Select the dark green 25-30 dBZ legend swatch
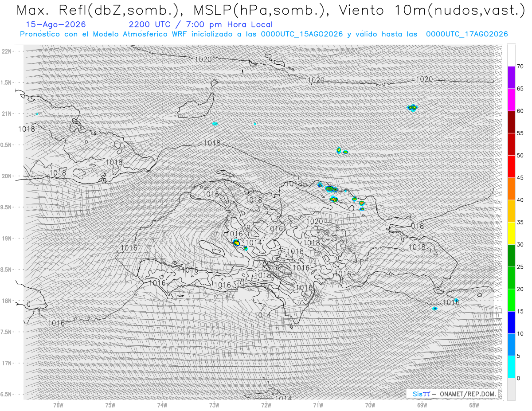 511,255
